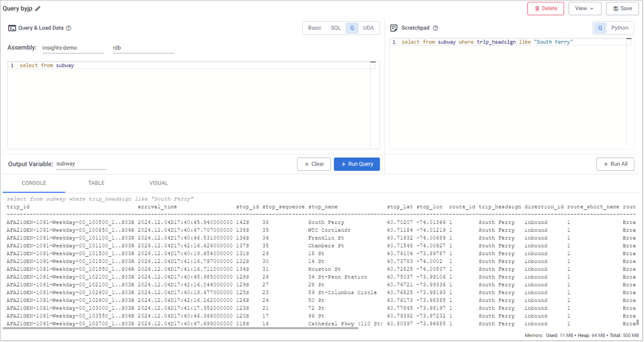Click the Query & Load Data terminal icon

[x=12, y=28]
